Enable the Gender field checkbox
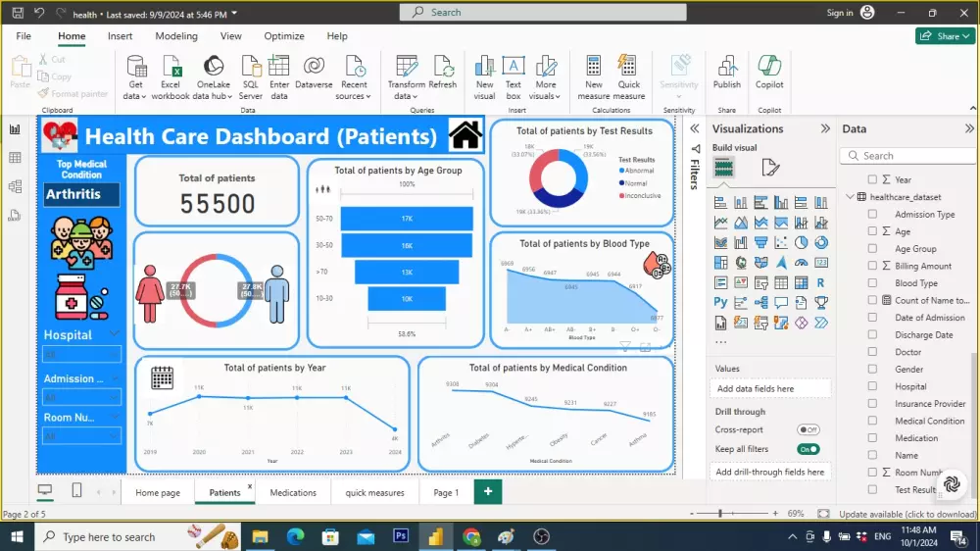The height and width of the screenshot is (551, 980). coord(872,369)
